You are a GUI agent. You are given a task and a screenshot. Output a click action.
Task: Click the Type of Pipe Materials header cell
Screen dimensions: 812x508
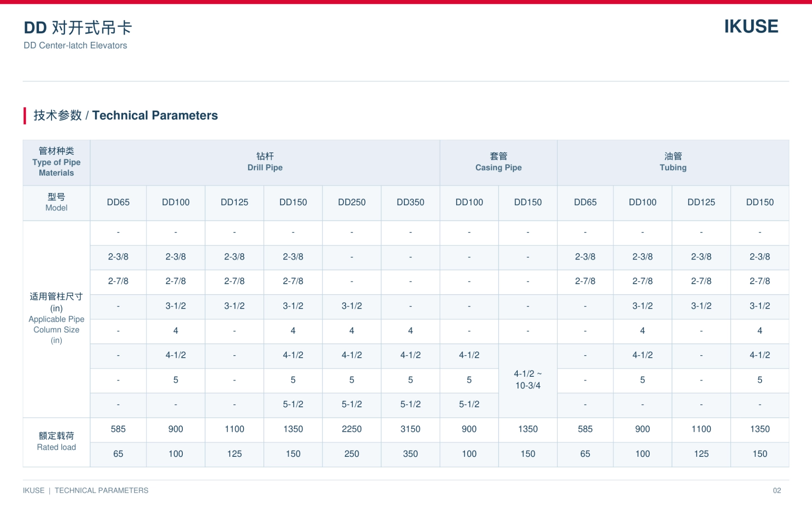tap(56, 163)
